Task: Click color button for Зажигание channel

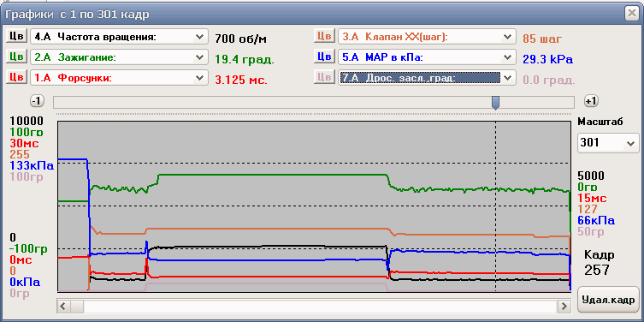Action: [16, 57]
